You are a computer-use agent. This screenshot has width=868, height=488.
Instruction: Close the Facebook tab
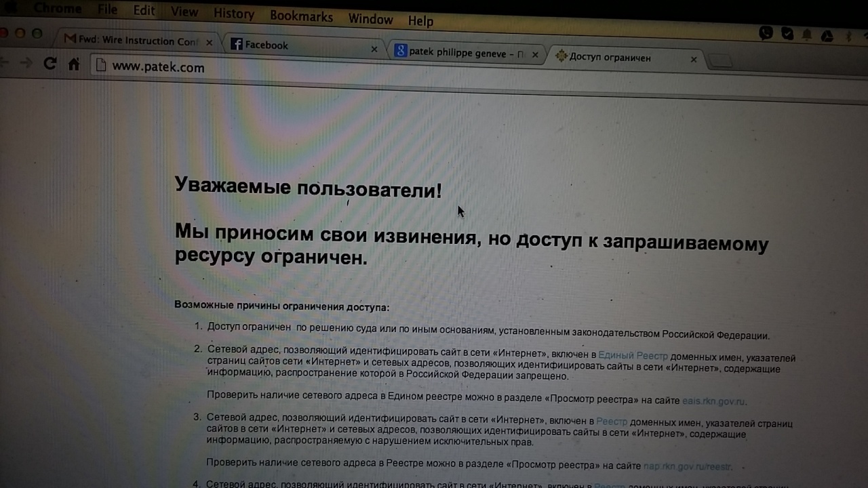click(374, 49)
